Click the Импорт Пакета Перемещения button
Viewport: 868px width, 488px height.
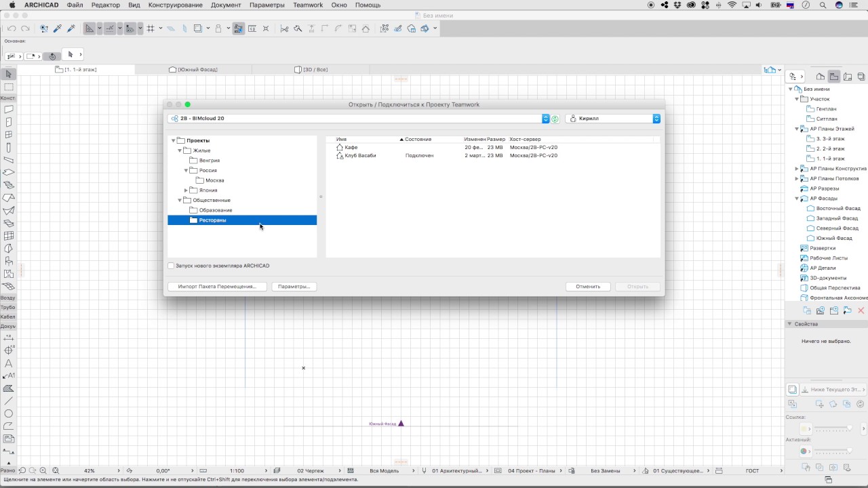tap(217, 287)
